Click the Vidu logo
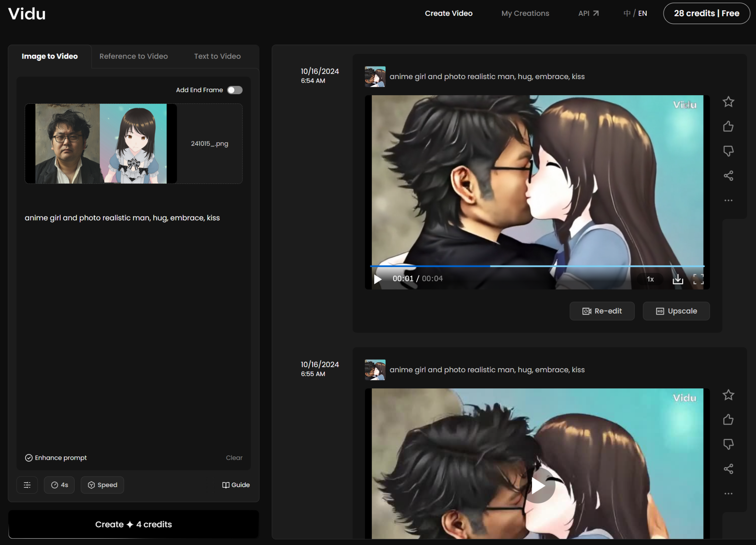The width and height of the screenshot is (756, 545). click(27, 14)
